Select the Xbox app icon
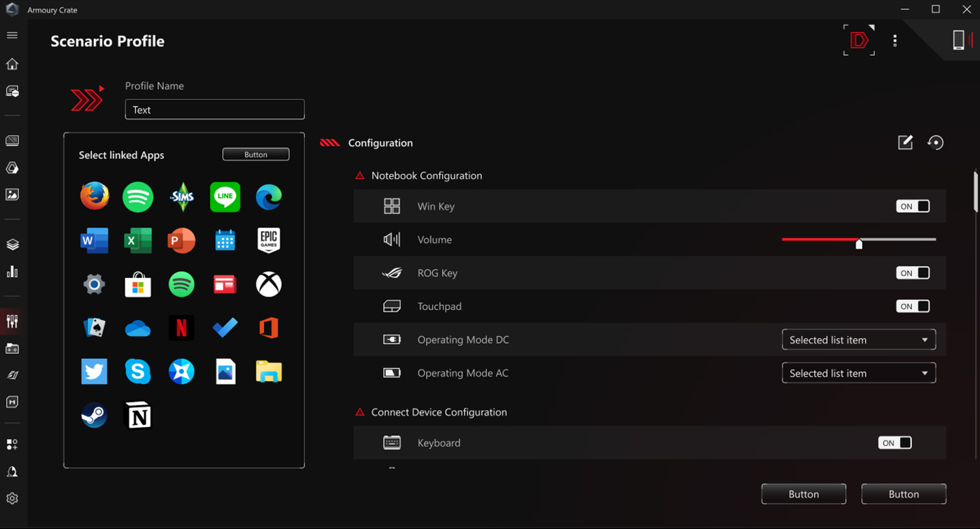The width and height of the screenshot is (980, 529). tap(269, 284)
